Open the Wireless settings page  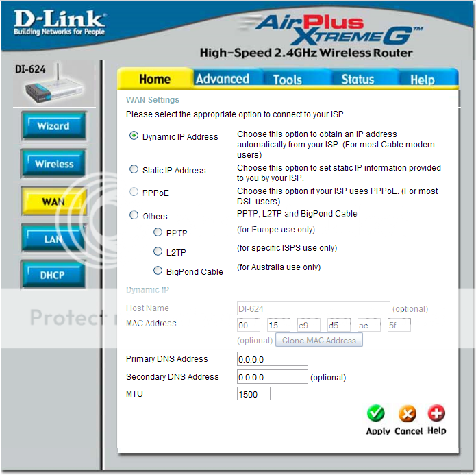pos(53,165)
